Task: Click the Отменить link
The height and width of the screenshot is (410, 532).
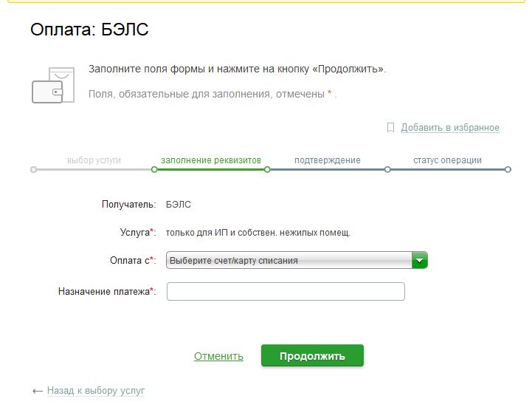Action: [x=218, y=356]
